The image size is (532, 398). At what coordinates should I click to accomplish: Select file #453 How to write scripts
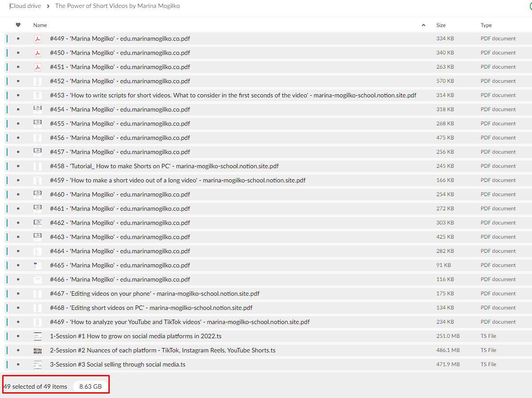[x=233, y=95]
